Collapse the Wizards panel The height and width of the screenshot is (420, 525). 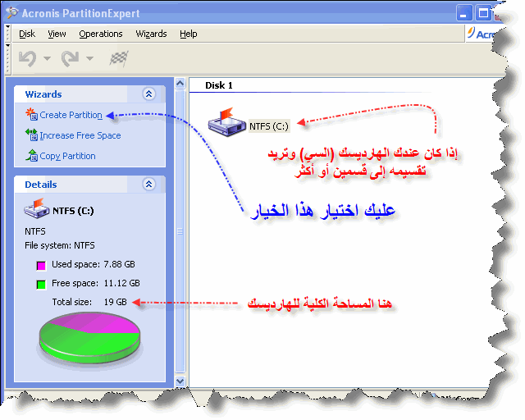[x=148, y=94]
